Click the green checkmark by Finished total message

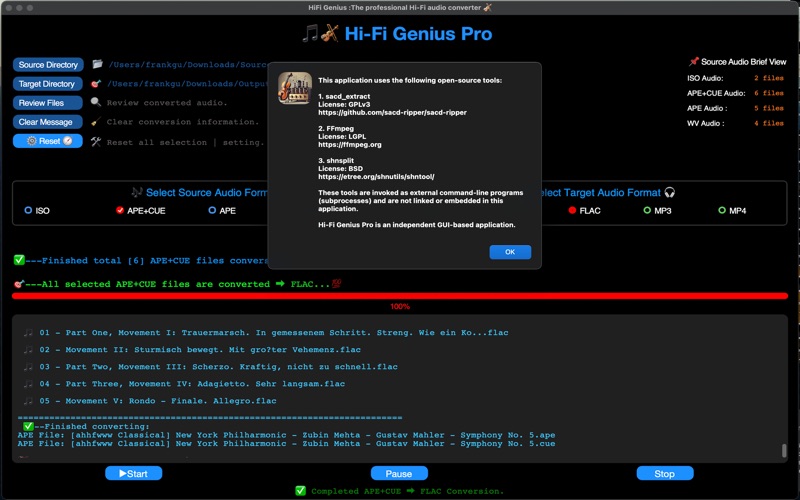click(x=19, y=260)
